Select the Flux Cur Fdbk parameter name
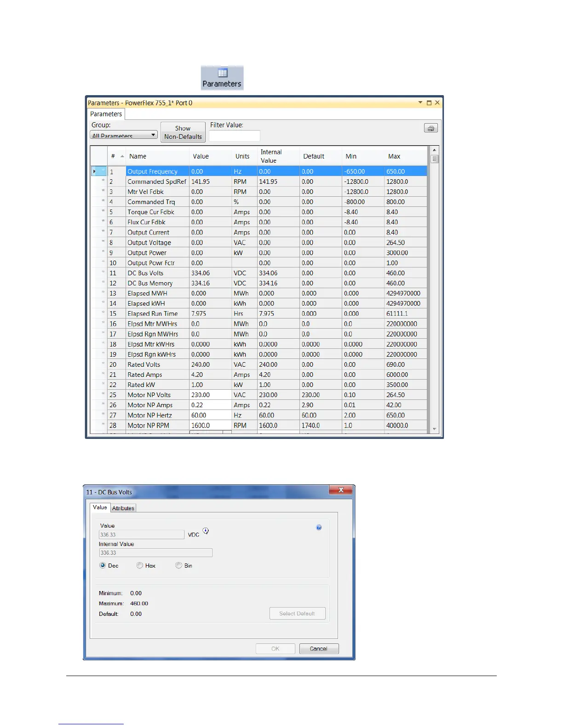This screenshot has width=563, height=728. (x=146, y=222)
